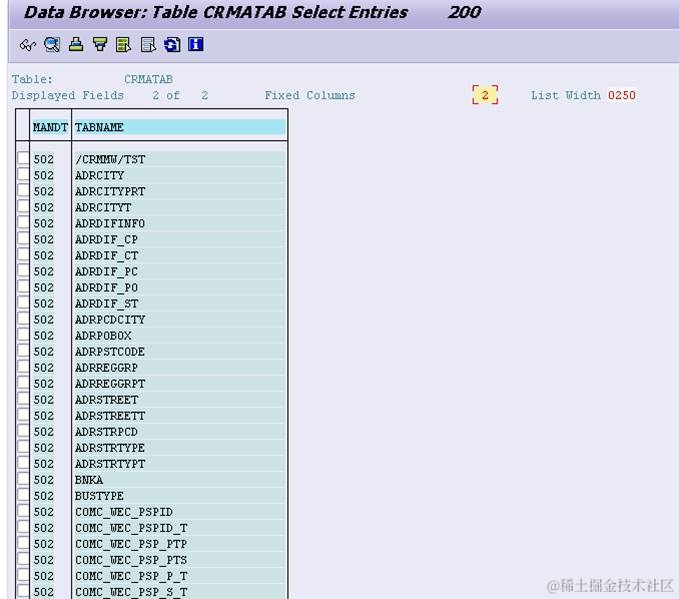The width and height of the screenshot is (679, 599).
Task: Click the ADRPCDCITY table name cell
Action: pyautogui.click(x=179, y=320)
